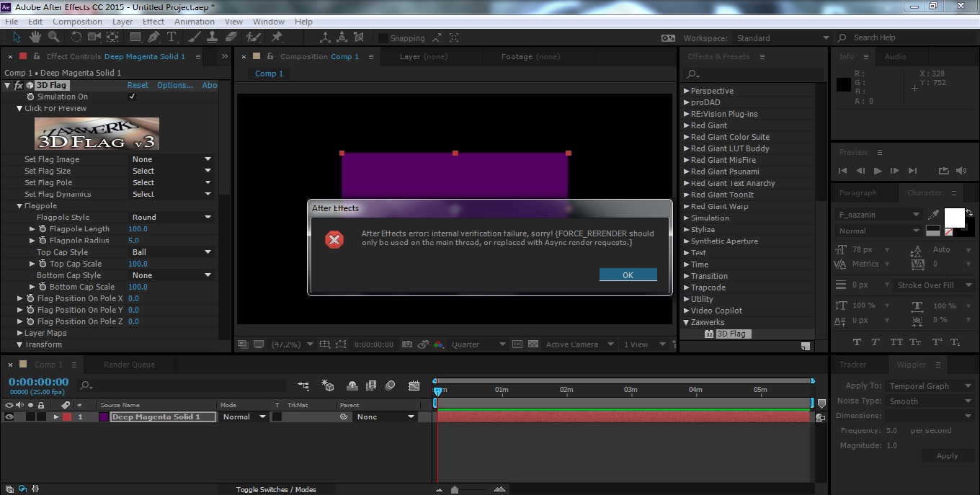Image resolution: width=980 pixels, height=495 pixels.
Task: Select the Zoom magnifier tool
Action: pyautogui.click(x=54, y=37)
